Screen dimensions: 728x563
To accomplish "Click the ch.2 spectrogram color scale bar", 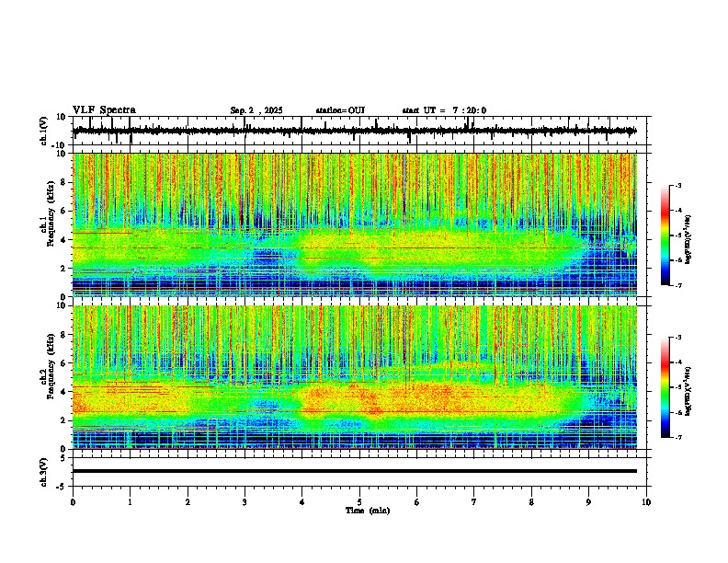I will tap(665, 387).
